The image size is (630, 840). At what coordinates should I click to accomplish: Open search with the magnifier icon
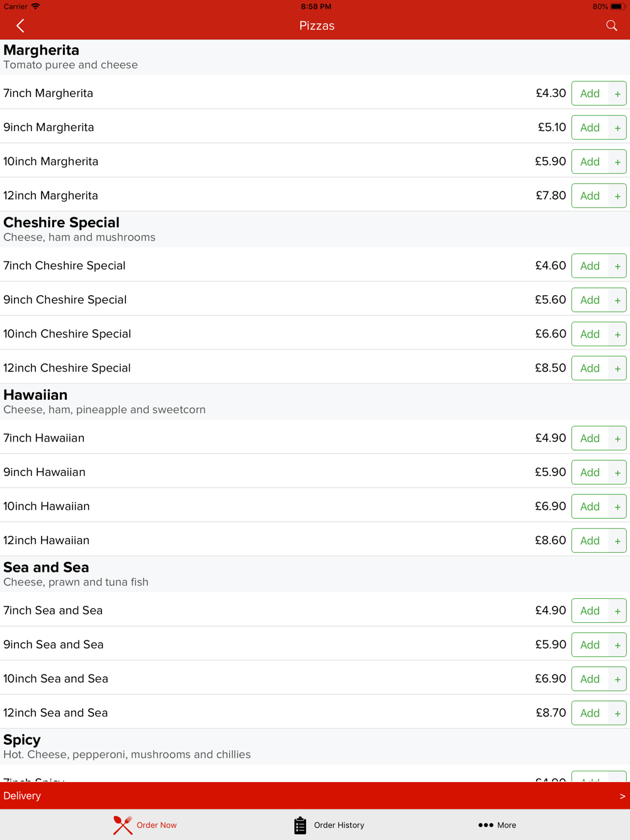click(612, 26)
